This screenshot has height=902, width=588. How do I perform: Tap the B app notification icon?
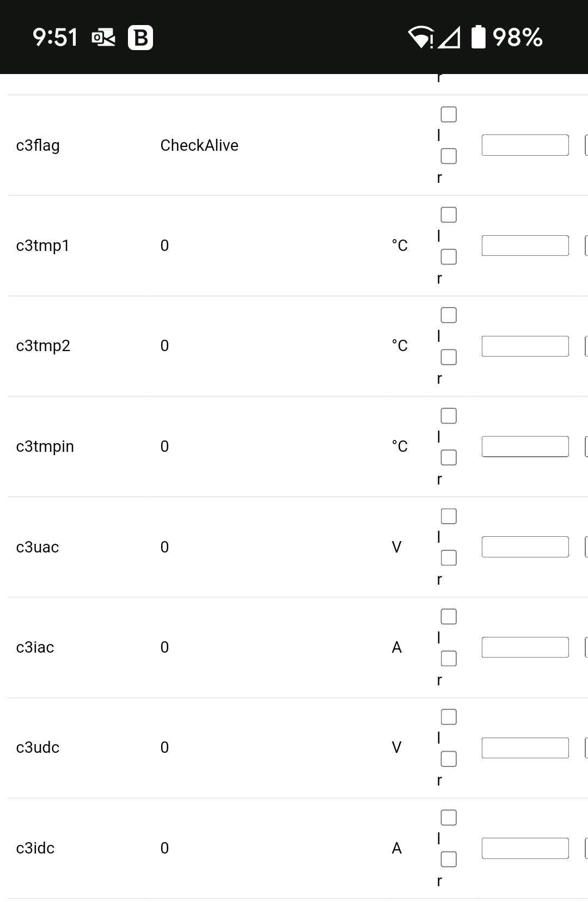(140, 38)
